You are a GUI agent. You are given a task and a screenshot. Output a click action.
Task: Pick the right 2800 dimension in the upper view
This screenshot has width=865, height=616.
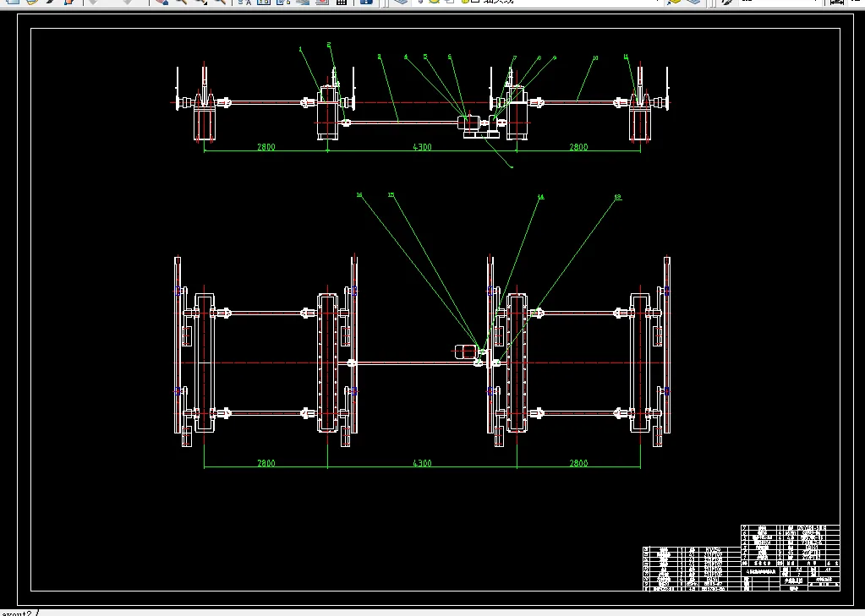578,147
